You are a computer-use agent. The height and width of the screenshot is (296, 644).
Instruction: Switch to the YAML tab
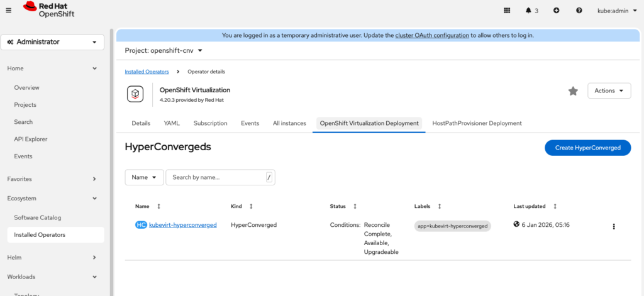[x=172, y=123]
